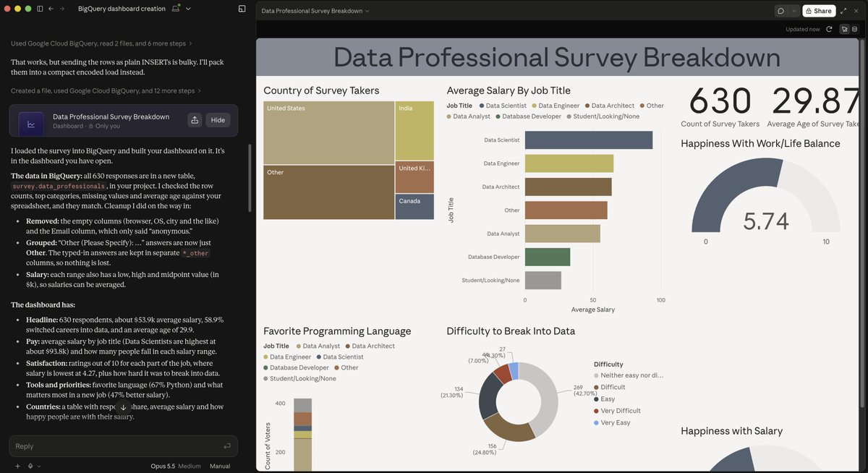Send the reply with the enter arrow icon
Image resolution: width=868 pixels, height=473 pixels.
point(227,446)
